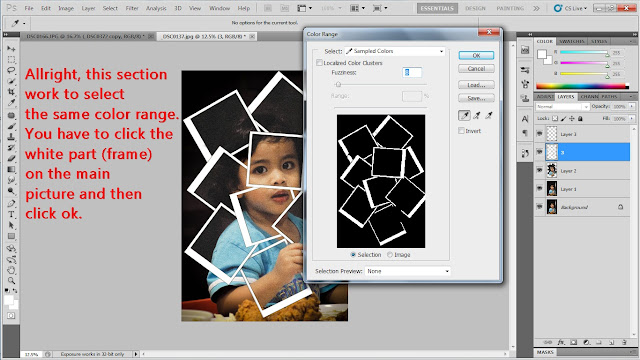Viewport: 640px width, 360px height.
Task: Select the Lasso tool
Action: click(11, 70)
